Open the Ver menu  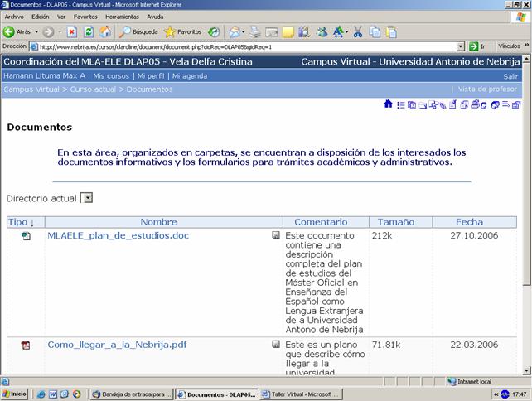coord(61,17)
